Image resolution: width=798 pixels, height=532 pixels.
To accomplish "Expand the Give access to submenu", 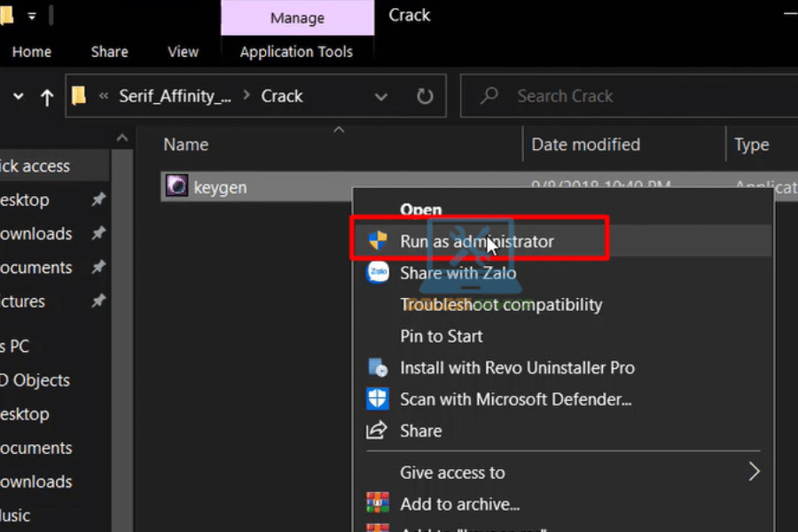I will tap(754, 472).
